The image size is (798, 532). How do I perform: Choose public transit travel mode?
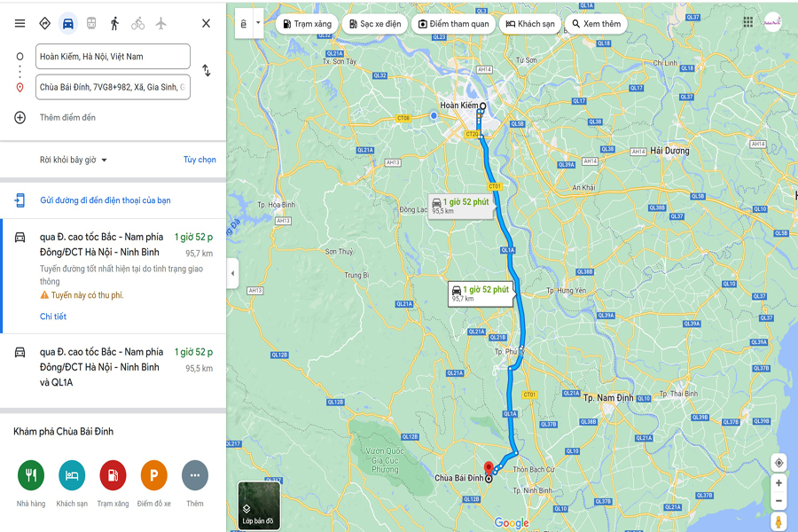pyautogui.click(x=91, y=23)
